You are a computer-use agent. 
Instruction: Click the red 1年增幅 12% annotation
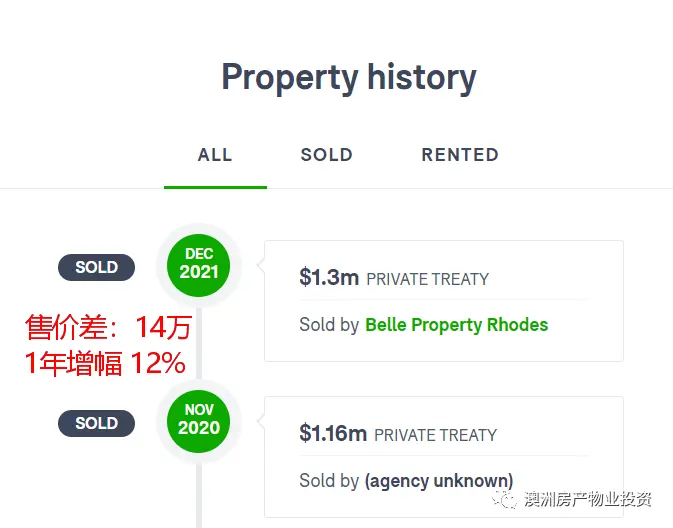[x=105, y=364]
